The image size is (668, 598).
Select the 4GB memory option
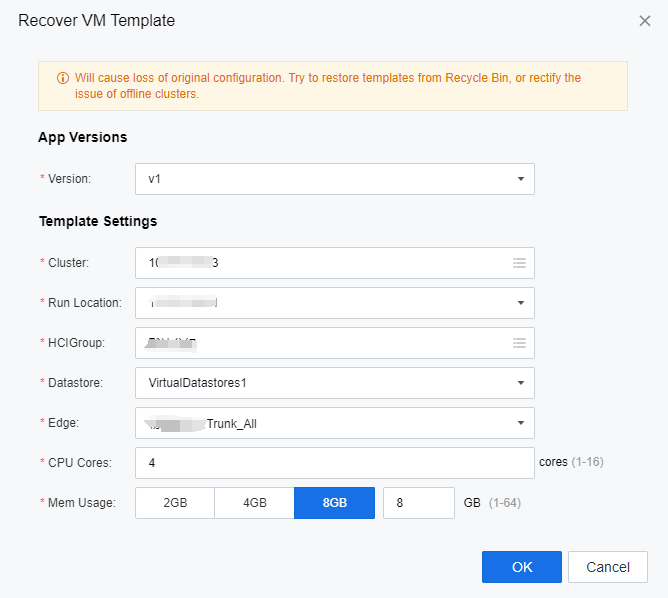(254, 503)
